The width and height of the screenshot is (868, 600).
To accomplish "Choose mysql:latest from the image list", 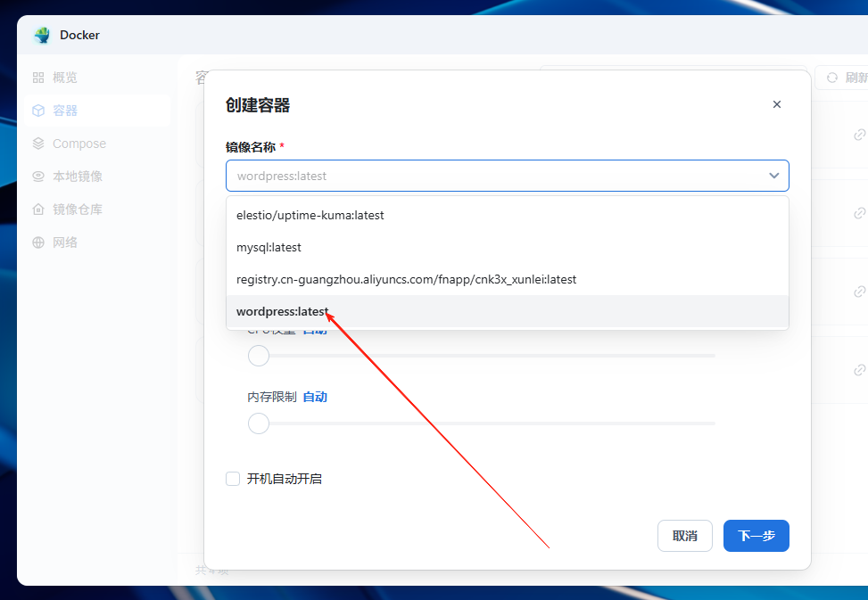I will click(x=507, y=247).
